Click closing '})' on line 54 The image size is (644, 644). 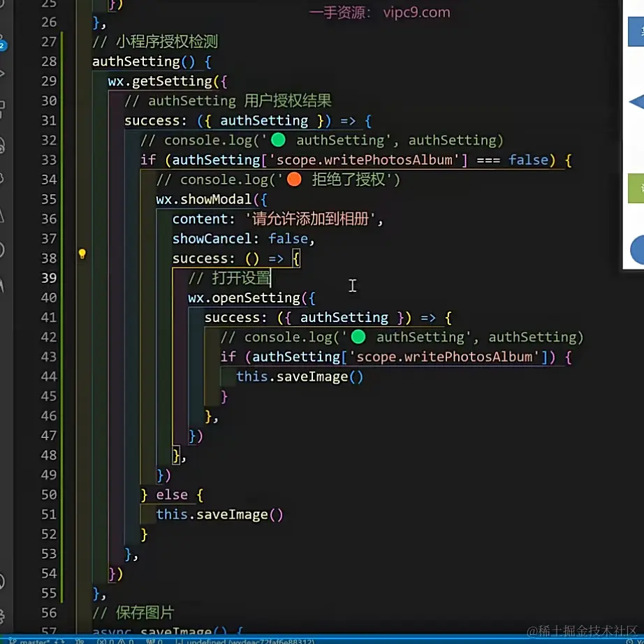point(115,573)
